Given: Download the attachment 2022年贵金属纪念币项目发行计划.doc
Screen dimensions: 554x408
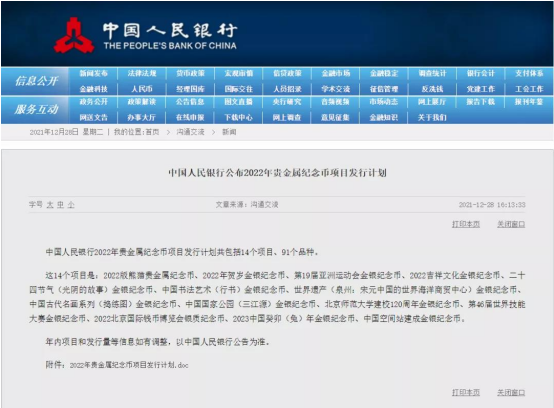Looking at the screenshot, I should click(x=129, y=365).
